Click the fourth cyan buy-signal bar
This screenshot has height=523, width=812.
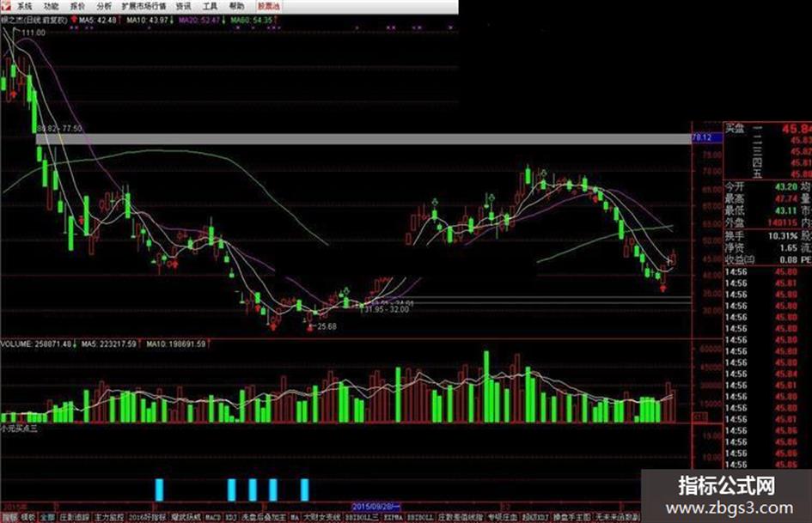(273, 490)
